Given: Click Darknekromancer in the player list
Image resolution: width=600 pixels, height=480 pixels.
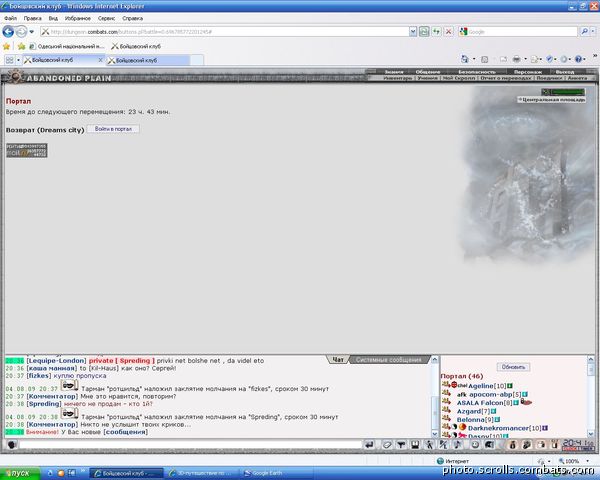Looking at the screenshot, I should [x=499, y=428].
